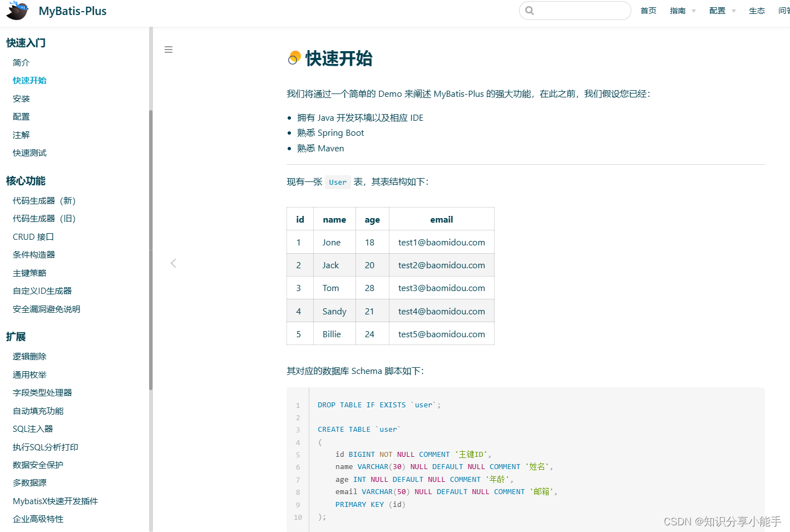Go to previous page using left chevron
Screen dimensions: 790x532
pyautogui.click(x=173, y=263)
